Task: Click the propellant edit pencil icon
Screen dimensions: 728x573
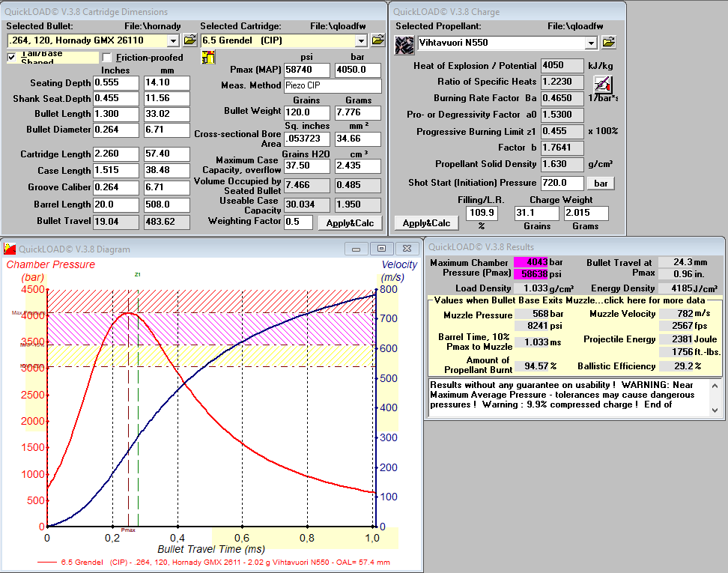Action: pos(603,85)
